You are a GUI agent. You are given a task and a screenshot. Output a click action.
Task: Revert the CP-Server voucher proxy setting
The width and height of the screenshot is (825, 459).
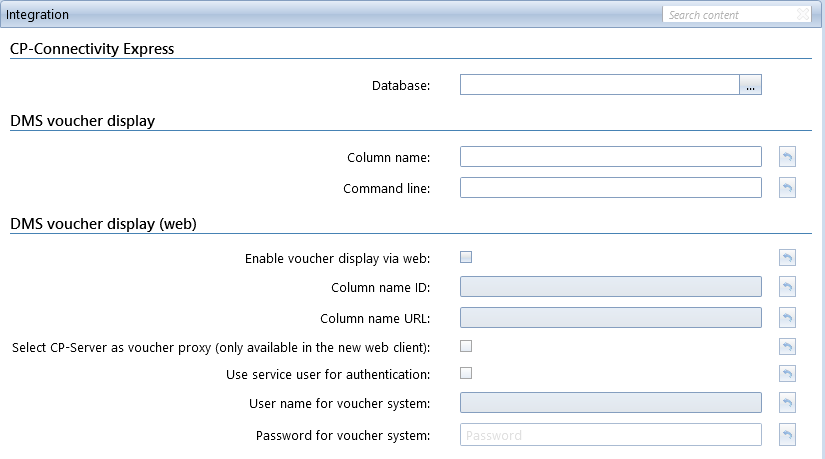click(x=787, y=346)
